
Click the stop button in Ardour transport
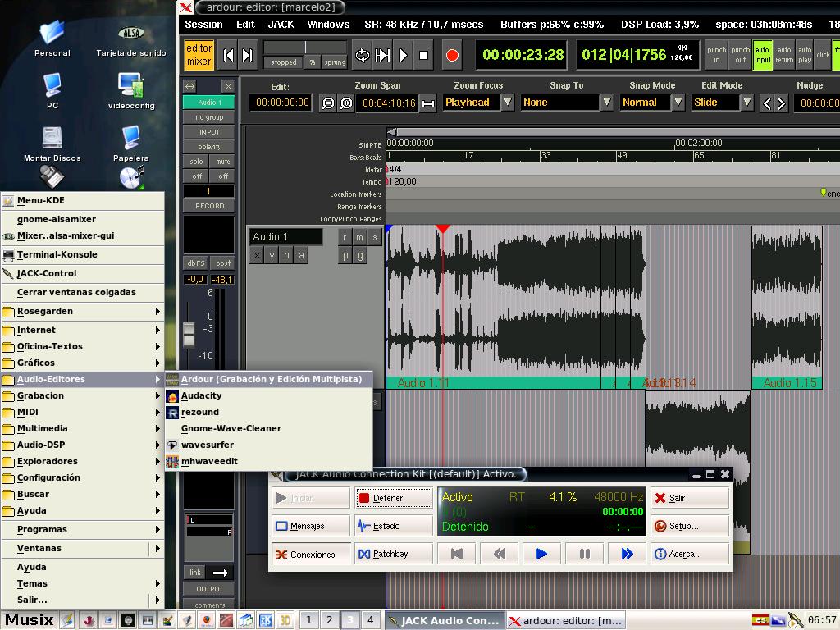pos(423,56)
